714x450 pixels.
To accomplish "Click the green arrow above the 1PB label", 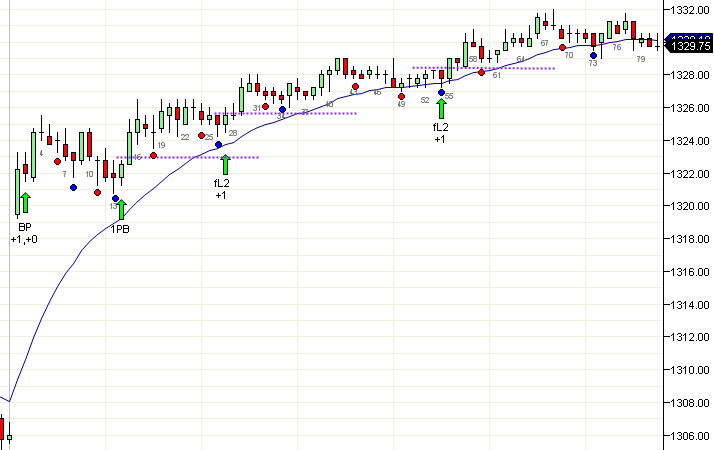I will 121,209.
